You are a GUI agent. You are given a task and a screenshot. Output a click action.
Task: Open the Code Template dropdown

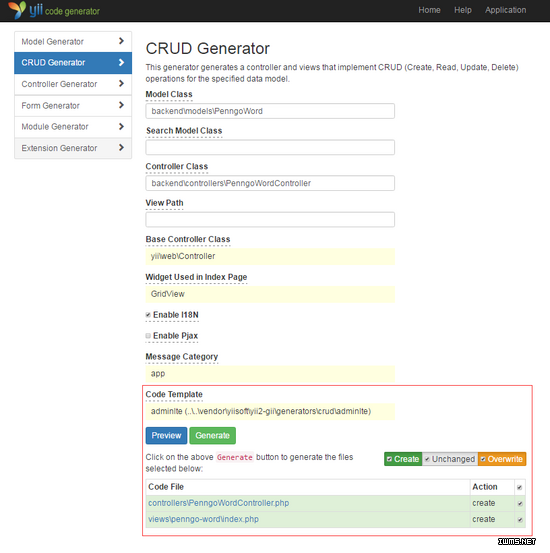coord(270,411)
